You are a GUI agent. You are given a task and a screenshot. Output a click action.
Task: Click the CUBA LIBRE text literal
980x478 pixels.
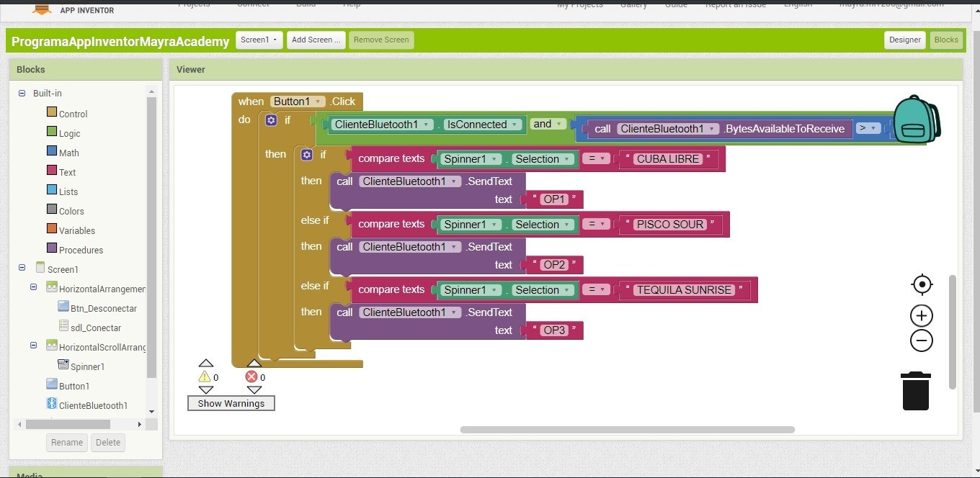(x=668, y=159)
